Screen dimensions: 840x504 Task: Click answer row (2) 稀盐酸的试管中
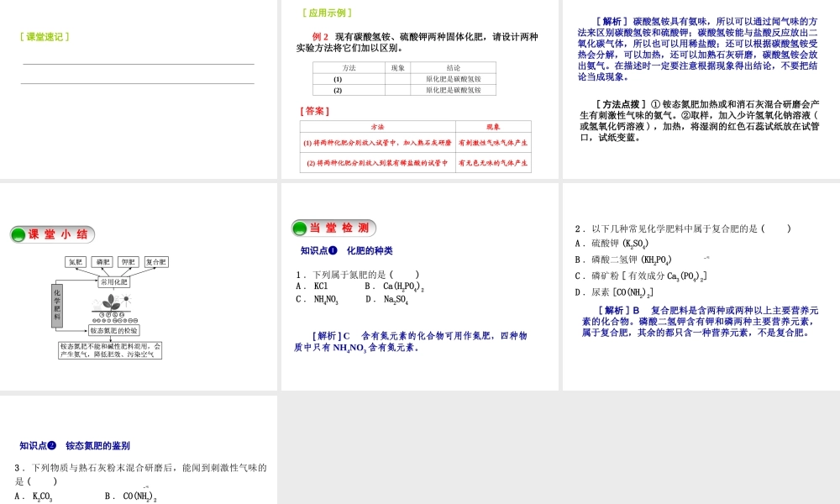point(378,163)
